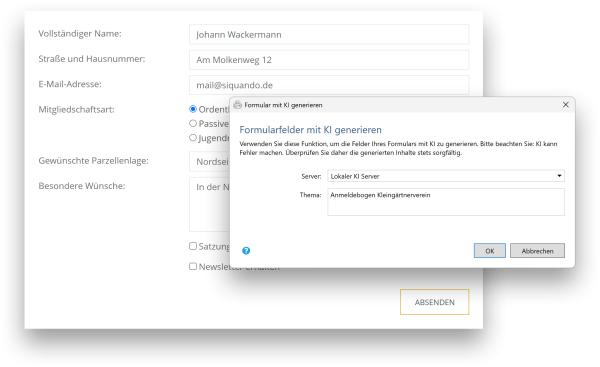This screenshot has width=600, height=367.
Task: Select the Lokaler KI Server combo box
Action: click(x=446, y=176)
